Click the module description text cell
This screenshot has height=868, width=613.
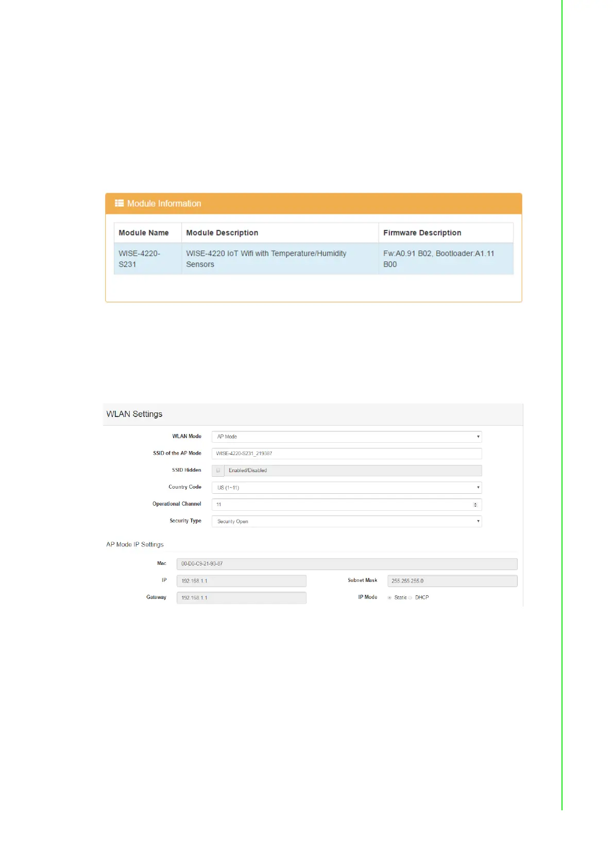pyautogui.click(x=266, y=259)
